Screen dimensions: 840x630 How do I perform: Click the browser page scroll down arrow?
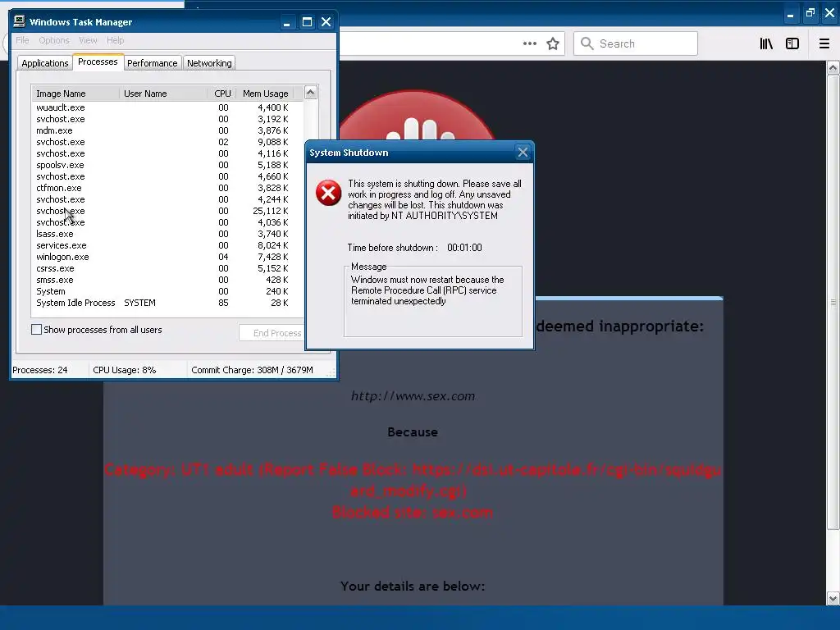click(x=833, y=598)
